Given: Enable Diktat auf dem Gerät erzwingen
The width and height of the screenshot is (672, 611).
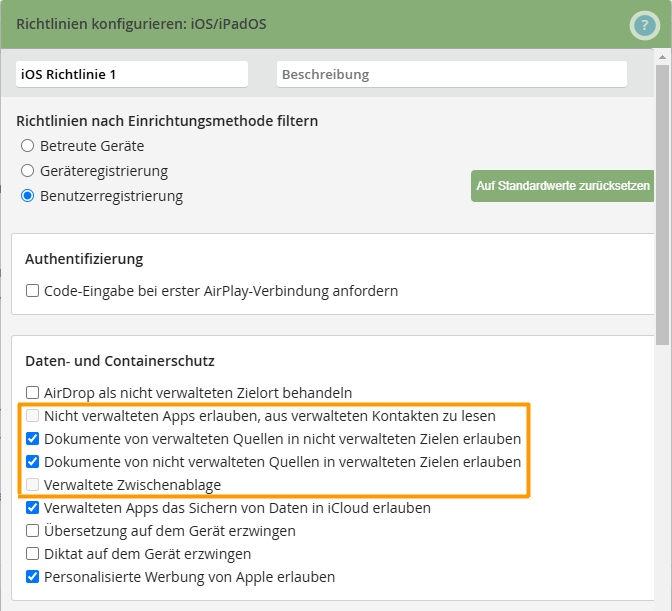Looking at the screenshot, I should [33, 554].
